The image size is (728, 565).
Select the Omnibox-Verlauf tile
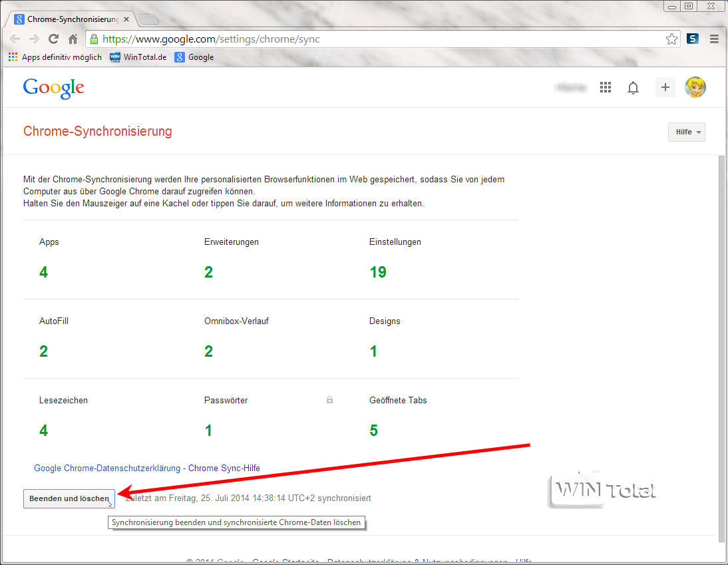coord(271,339)
